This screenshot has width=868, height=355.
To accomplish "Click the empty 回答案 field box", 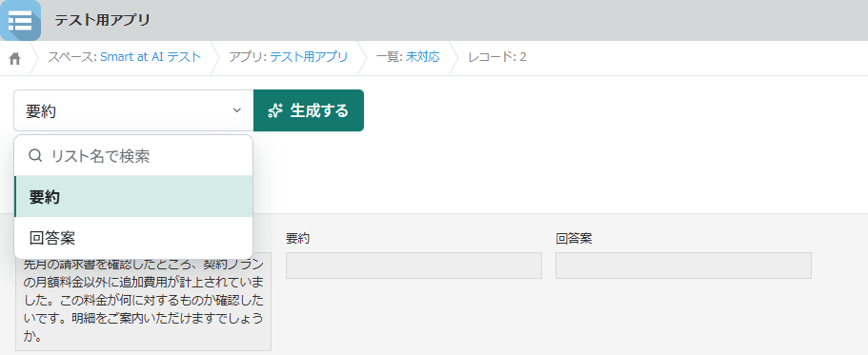I will (683, 266).
